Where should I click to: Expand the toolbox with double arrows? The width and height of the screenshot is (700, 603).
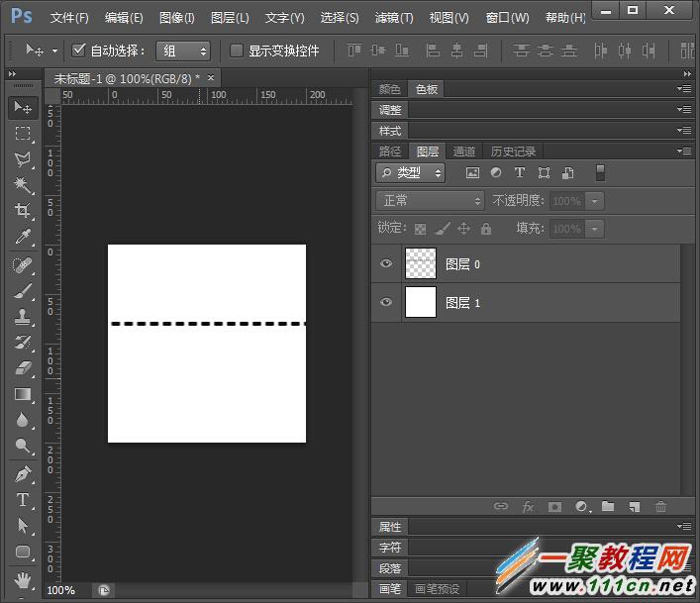12,73
